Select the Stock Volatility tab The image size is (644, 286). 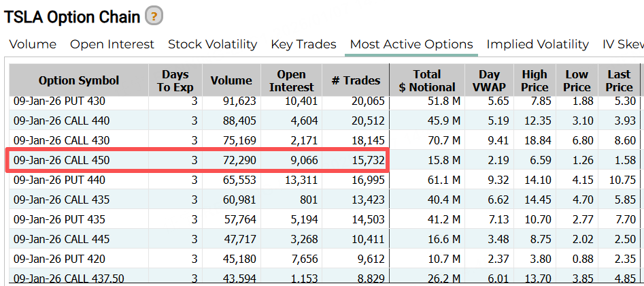(212, 44)
